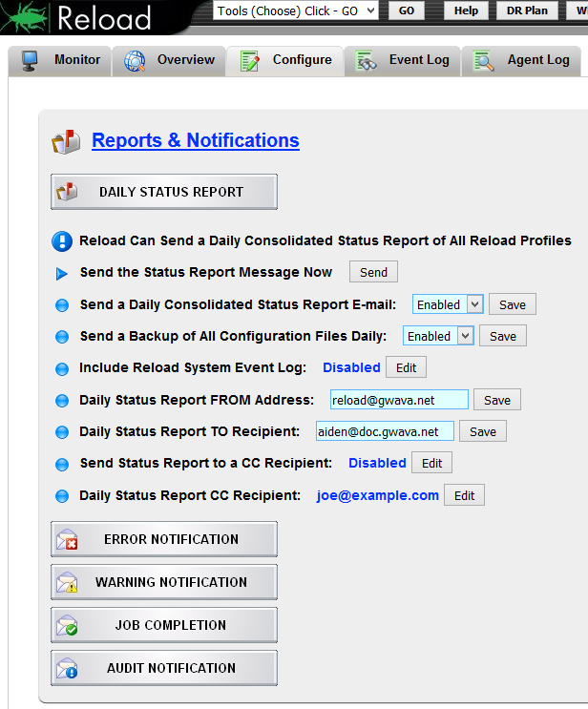Click the Reload grasshopper logo

(25, 17)
